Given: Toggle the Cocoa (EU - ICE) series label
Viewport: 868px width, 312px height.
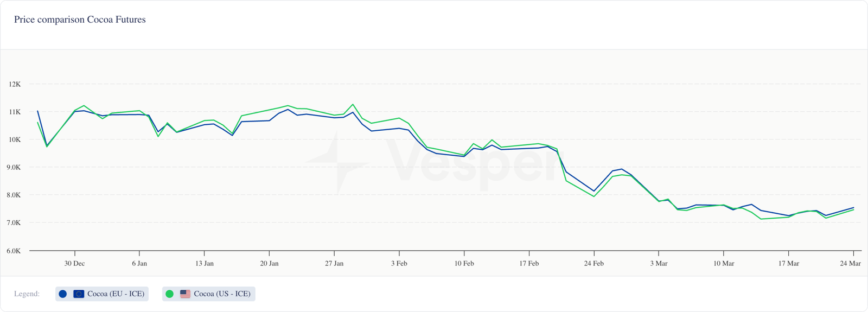Looking at the screenshot, I should (116, 294).
